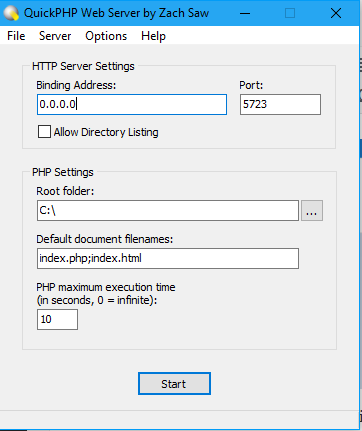Image resolution: width=362 pixels, height=431 pixels.
Task: Select the Root folder path field
Action: click(x=168, y=211)
